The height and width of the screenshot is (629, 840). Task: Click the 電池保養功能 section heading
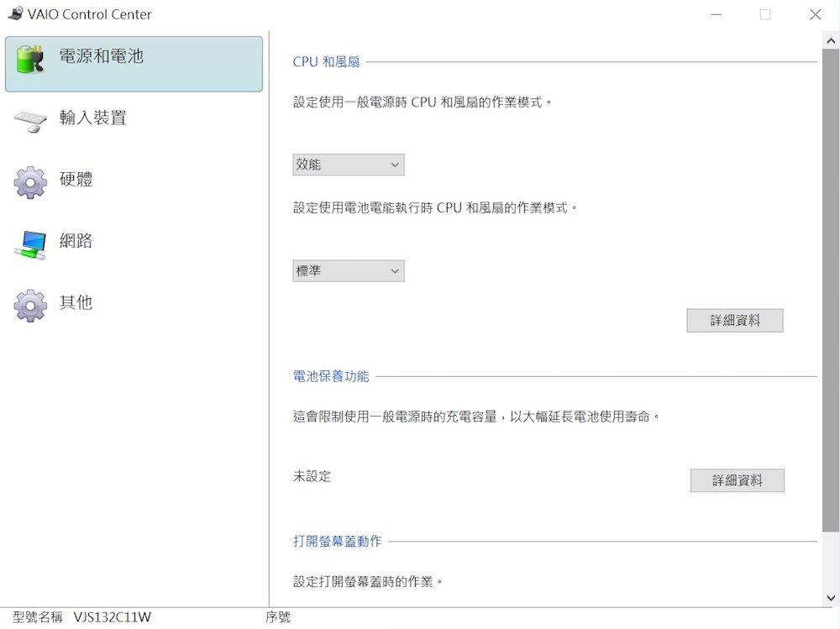pyautogui.click(x=330, y=376)
